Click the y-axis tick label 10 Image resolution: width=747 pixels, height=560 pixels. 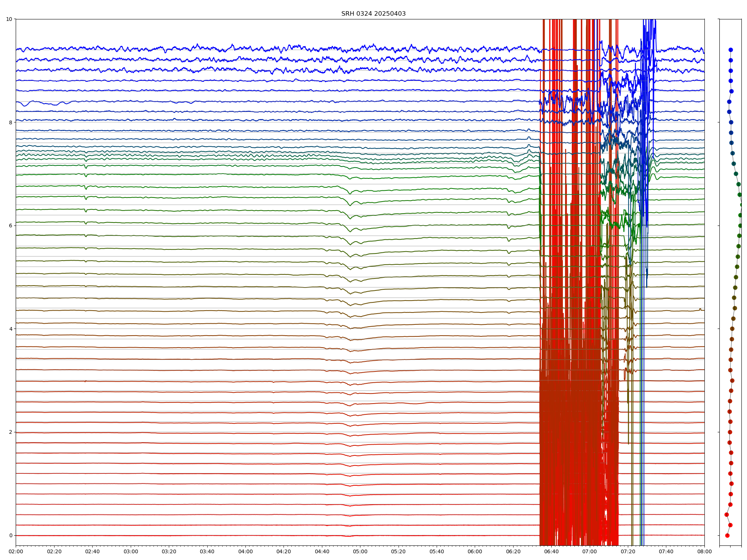click(x=9, y=19)
